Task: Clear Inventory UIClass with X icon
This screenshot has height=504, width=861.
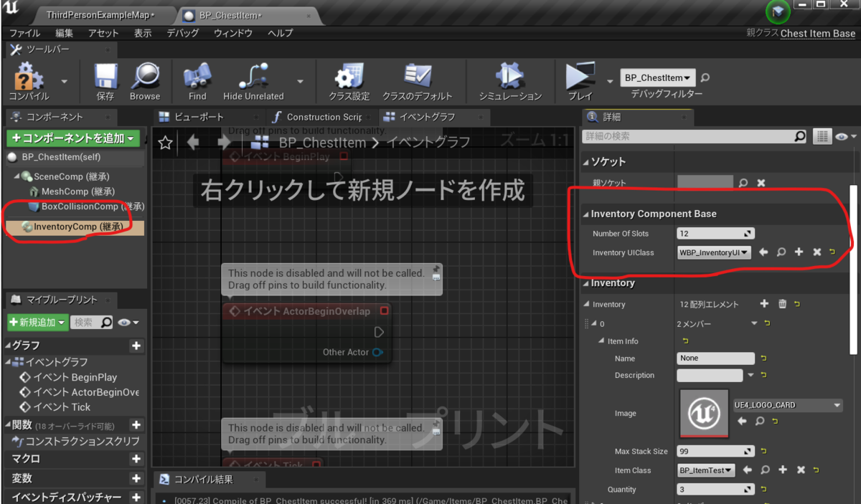Action: [817, 252]
